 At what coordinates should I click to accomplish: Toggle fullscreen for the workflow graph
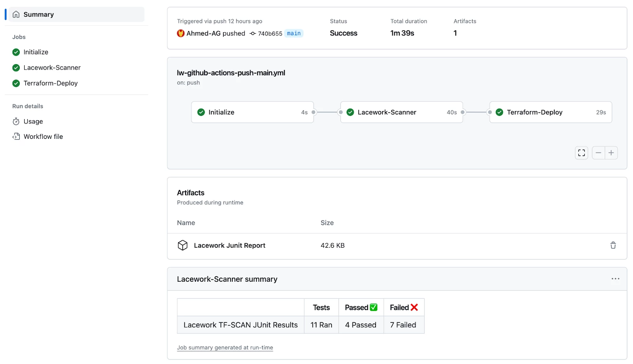pos(582,153)
